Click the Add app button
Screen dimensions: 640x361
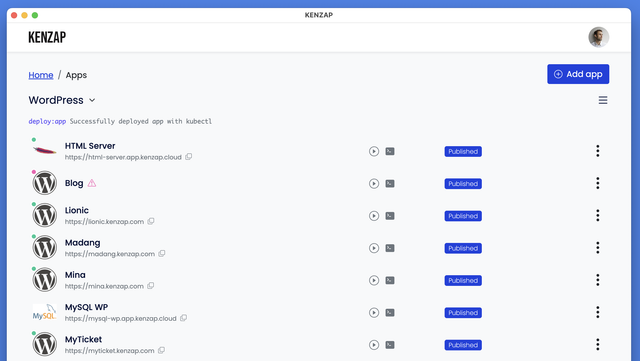[x=578, y=74]
